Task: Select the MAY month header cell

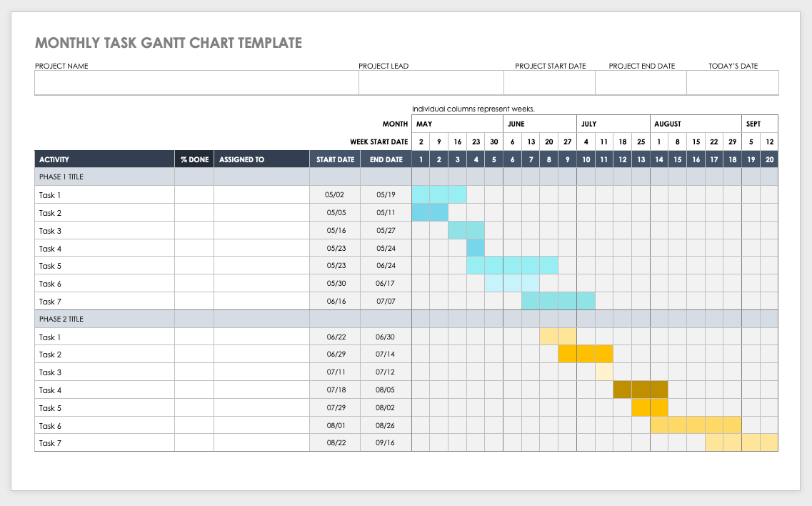Action: pos(457,123)
